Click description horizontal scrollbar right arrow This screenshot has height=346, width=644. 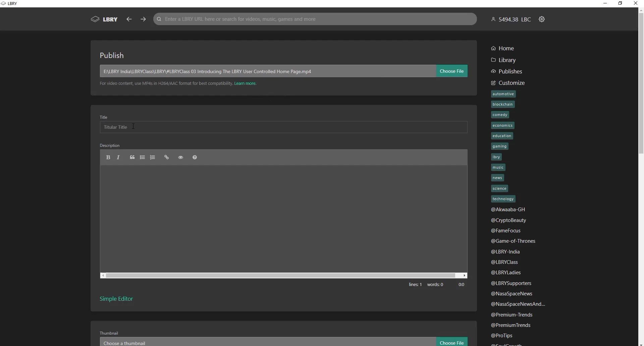pyautogui.click(x=465, y=276)
